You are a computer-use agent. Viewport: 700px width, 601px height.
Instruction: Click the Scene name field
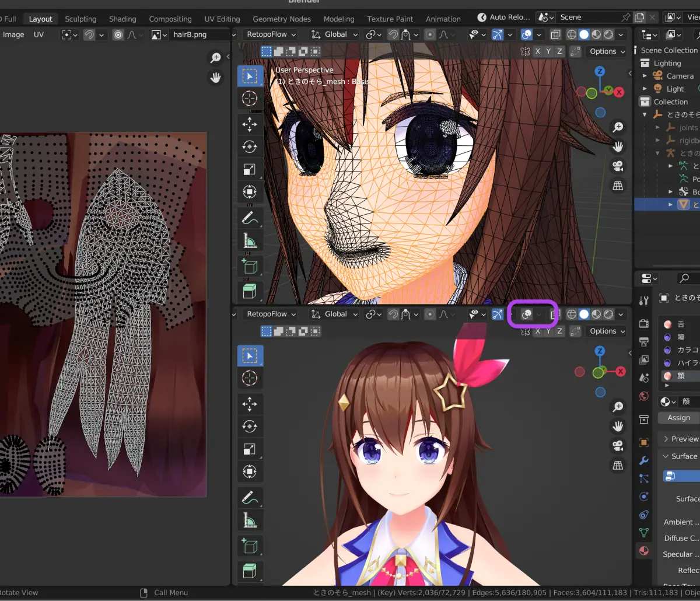pyautogui.click(x=588, y=18)
